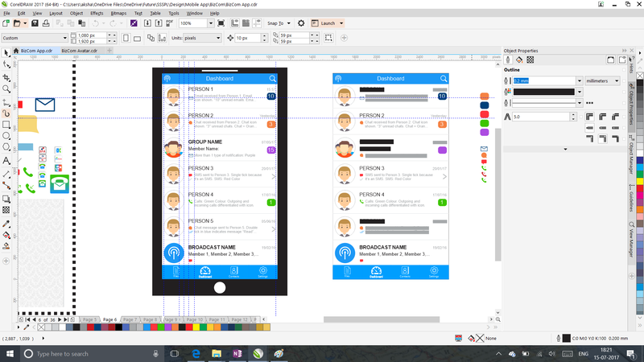Image resolution: width=644 pixels, height=362 pixels.
Task: Select the mitered corners outline option
Action: (591, 117)
